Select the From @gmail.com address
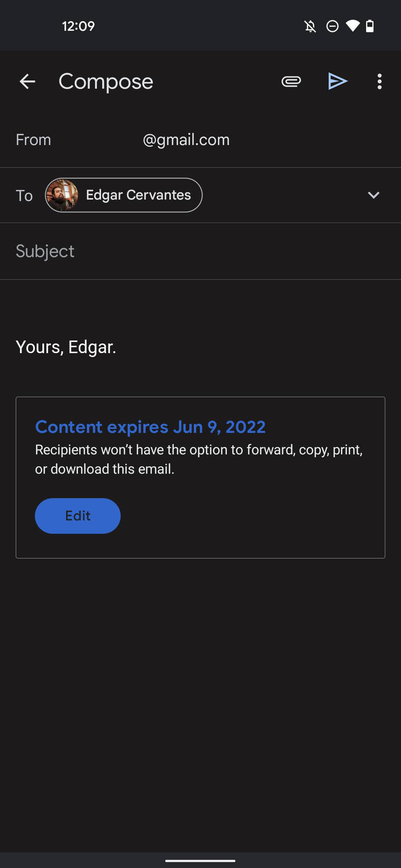The image size is (401, 868). click(186, 140)
